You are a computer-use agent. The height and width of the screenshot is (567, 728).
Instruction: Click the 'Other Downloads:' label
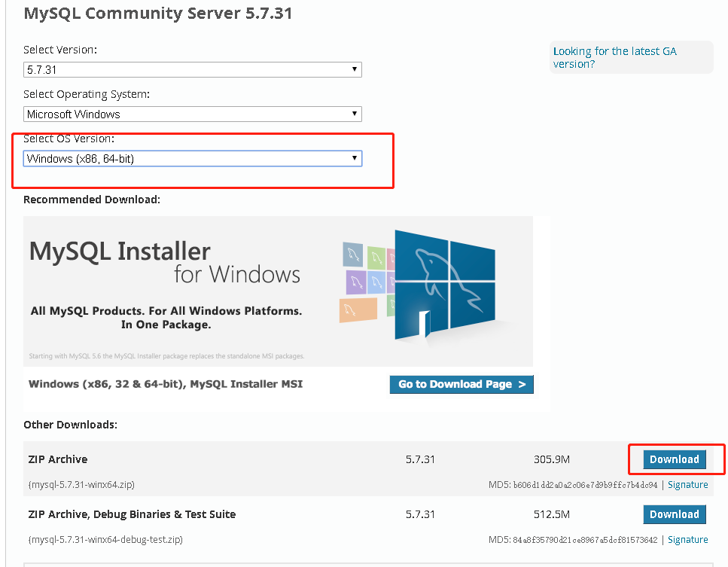[70, 425]
